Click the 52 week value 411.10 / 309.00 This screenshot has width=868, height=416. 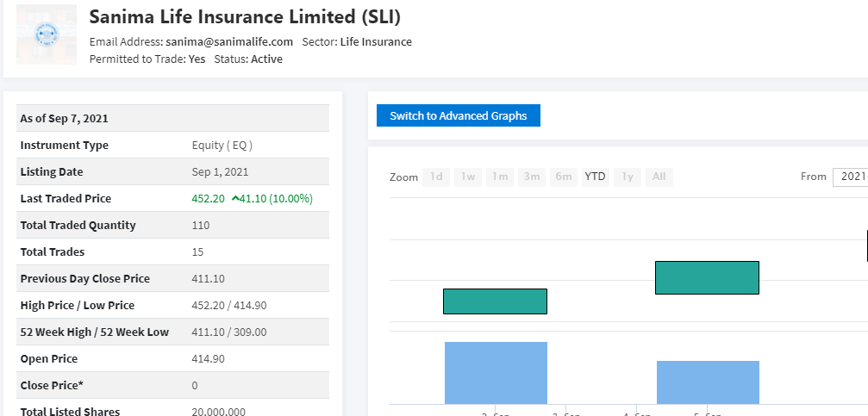pyautogui.click(x=228, y=332)
